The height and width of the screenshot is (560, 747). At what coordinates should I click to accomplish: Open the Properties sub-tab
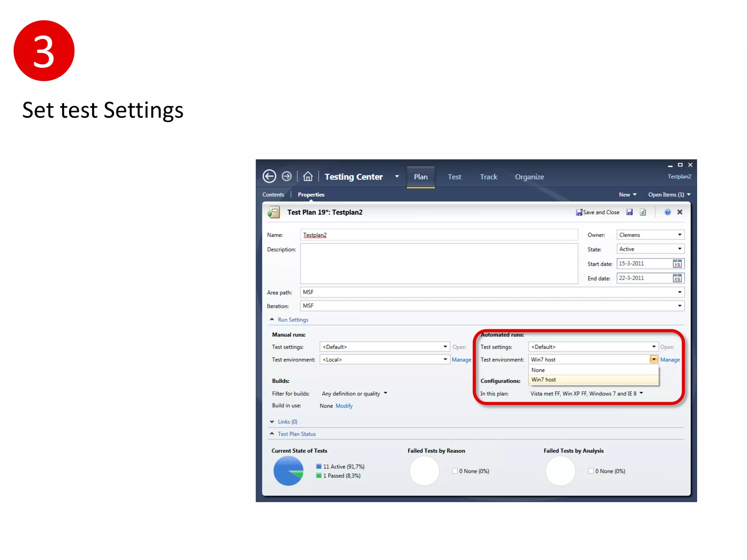[311, 195]
